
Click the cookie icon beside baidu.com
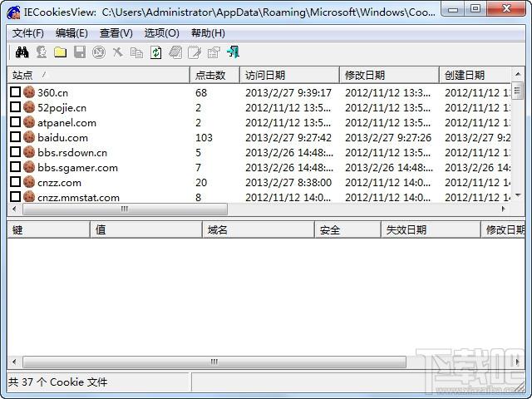[x=29, y=137]
